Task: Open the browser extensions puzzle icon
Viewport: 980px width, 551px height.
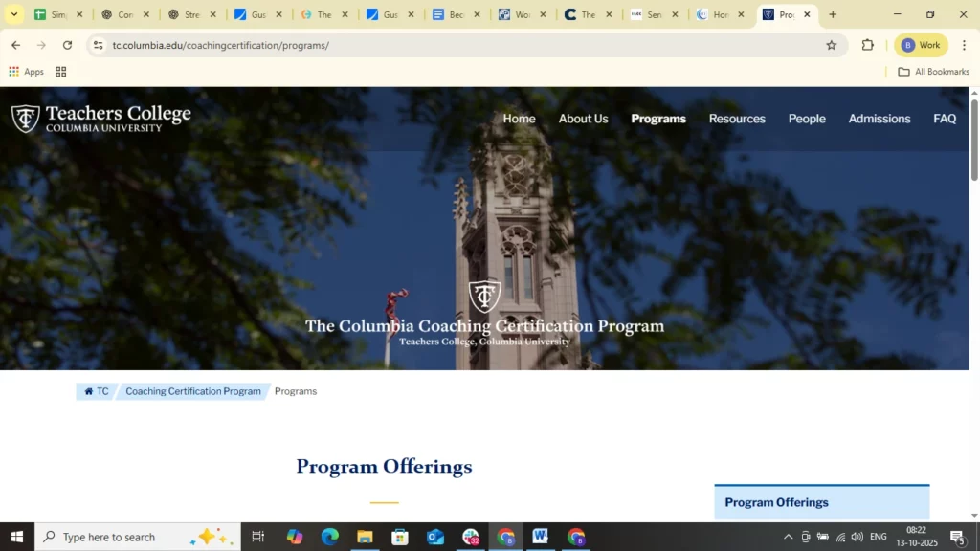Action: point(866,45)
